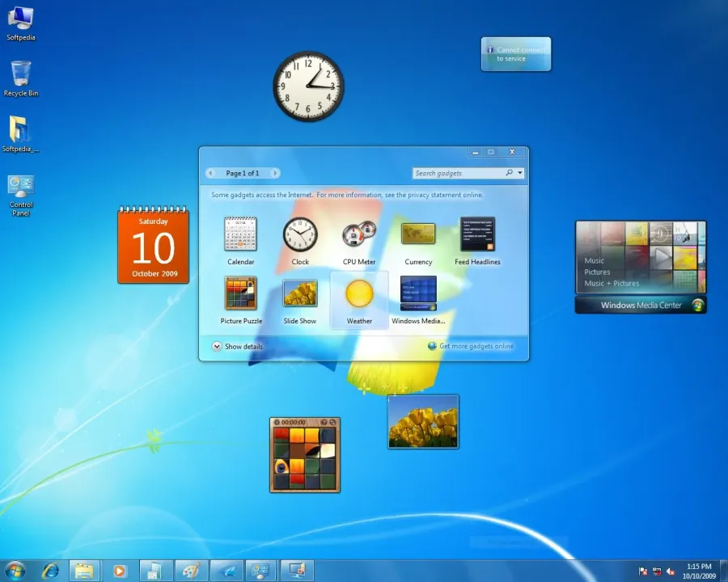Open the monitor personalization taskbar button
728x582 pixels.
click(x=297, y=571)
